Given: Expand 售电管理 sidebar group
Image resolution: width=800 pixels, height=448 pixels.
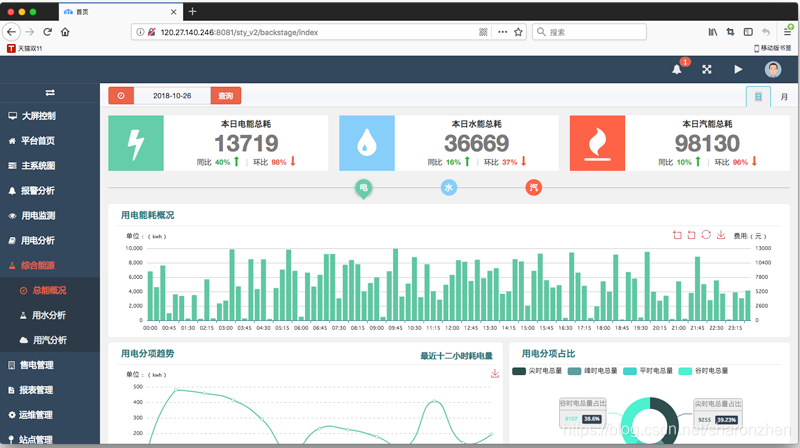Looking at the screenshot, I should pos(50,365).
